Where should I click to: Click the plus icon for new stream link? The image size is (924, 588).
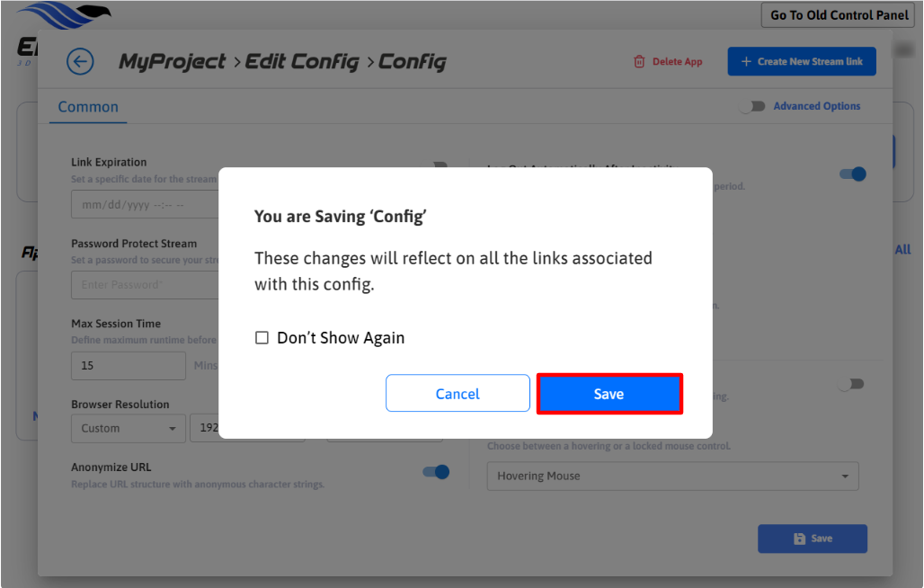coord(746,62)
